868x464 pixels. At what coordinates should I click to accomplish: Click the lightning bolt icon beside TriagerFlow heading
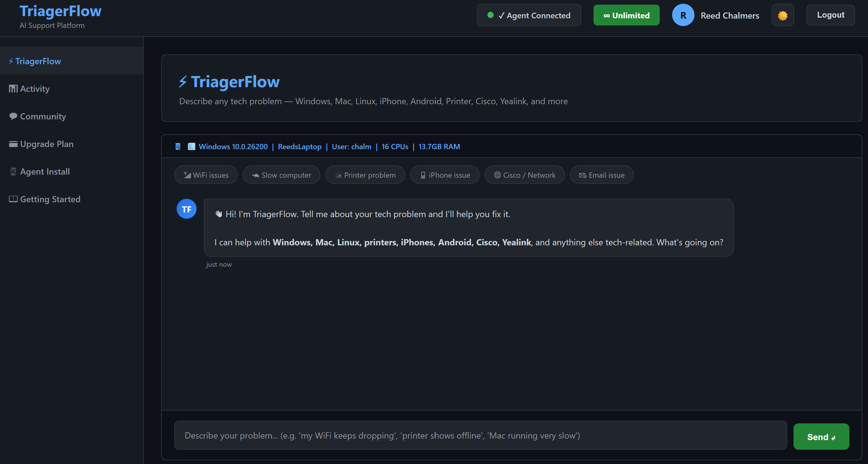coord(183,82)
